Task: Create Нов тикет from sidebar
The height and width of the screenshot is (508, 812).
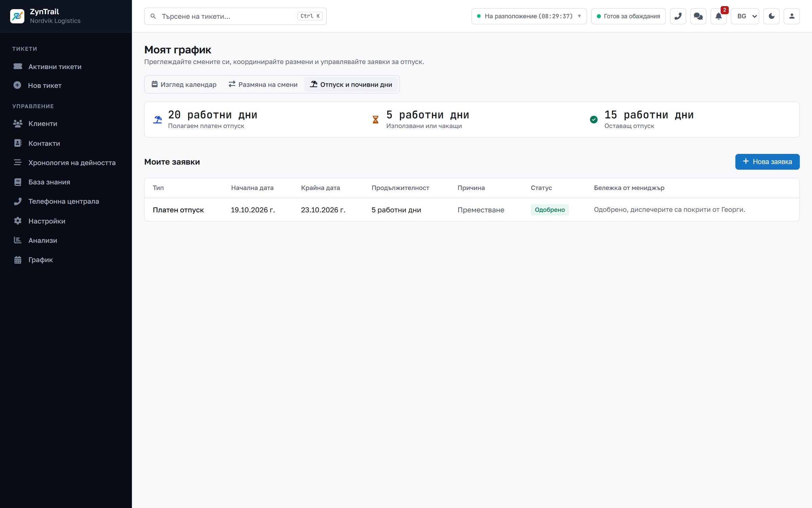Action: click(x=66, y=85)
